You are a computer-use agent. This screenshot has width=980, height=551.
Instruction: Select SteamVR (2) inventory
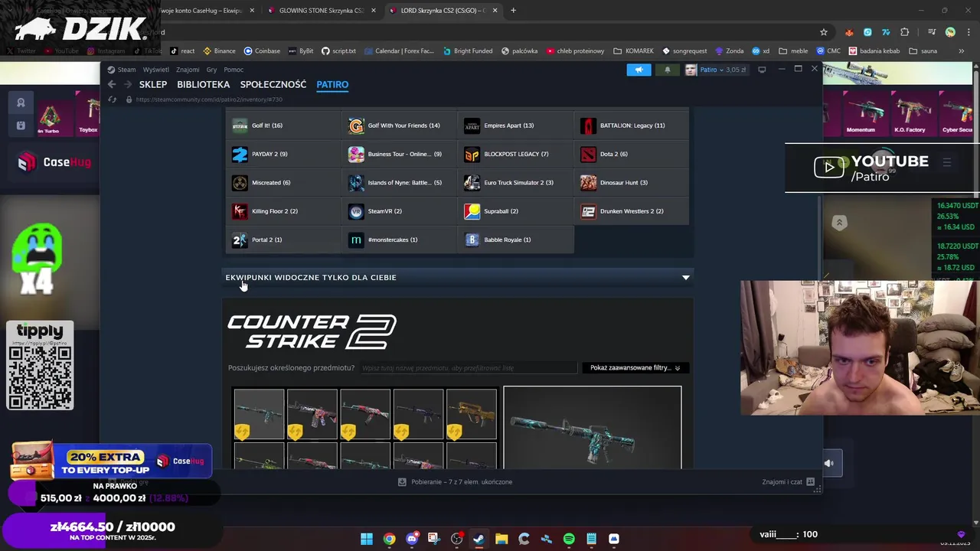[x=400, y=211]
